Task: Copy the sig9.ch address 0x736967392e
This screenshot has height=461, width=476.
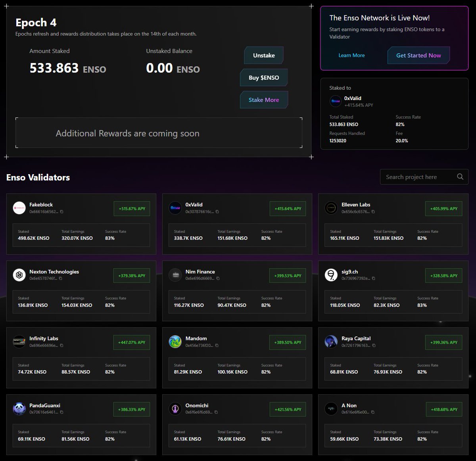Action: click(x=373, y=279)
